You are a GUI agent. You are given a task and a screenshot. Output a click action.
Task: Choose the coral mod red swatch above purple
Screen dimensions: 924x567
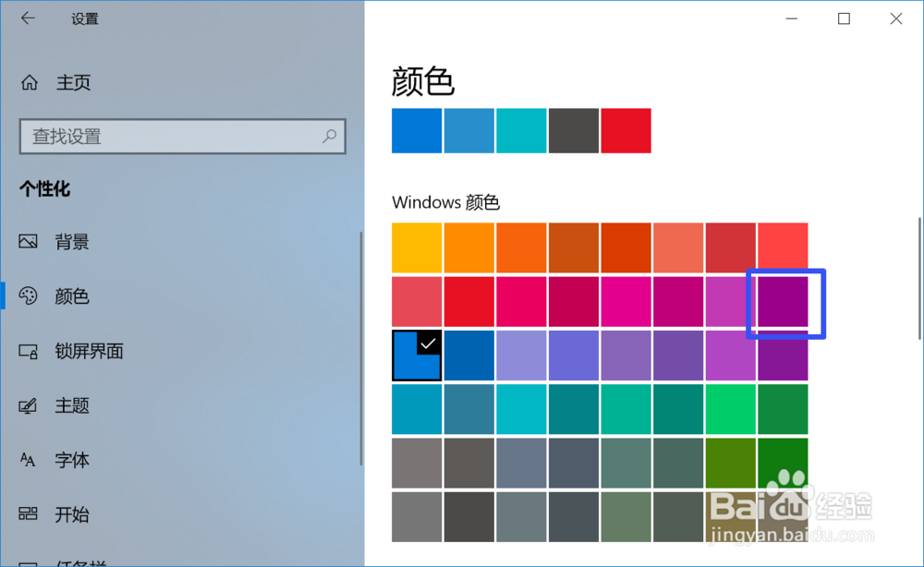pyautogui.click(x=783, y=247)
